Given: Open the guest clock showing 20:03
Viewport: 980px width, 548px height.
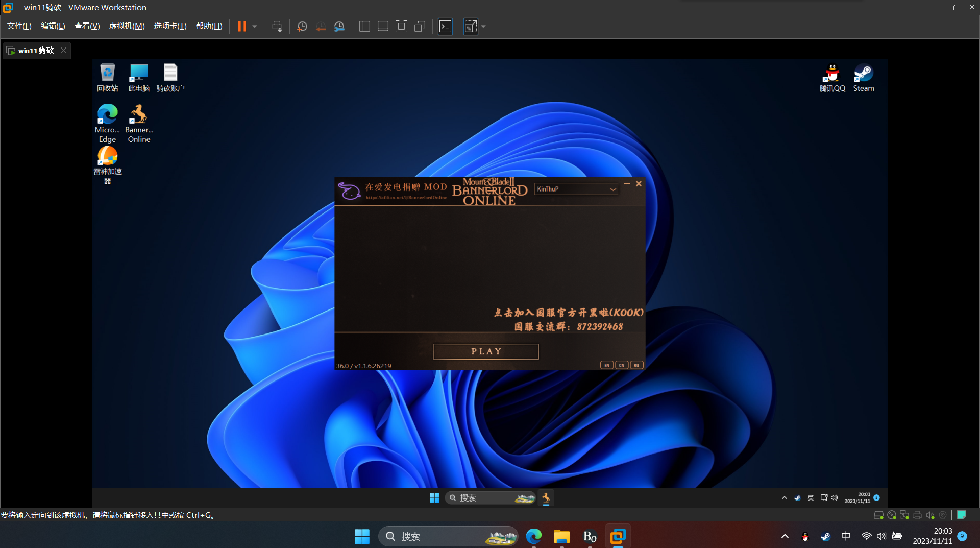Looking at the screenshot, I should (x=857, y=498).
